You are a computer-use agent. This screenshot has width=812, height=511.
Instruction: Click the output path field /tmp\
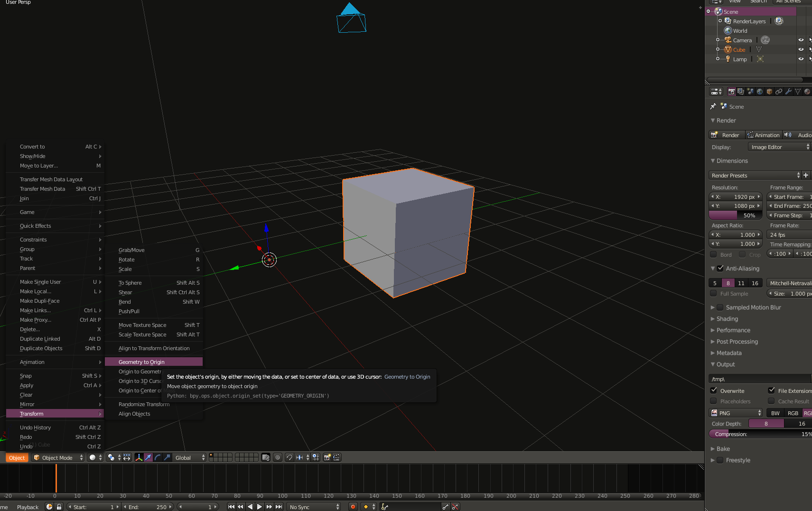click(x=760, y=379)
